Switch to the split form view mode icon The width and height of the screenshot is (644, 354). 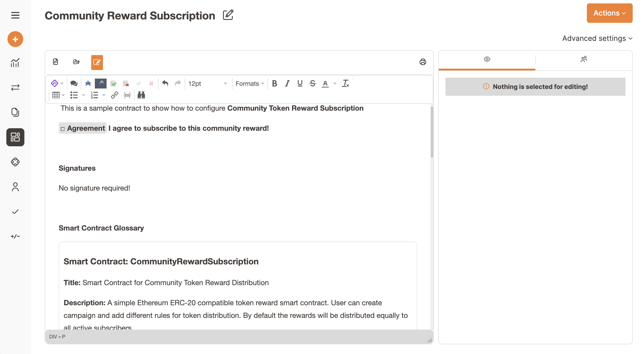click(76, 62)
